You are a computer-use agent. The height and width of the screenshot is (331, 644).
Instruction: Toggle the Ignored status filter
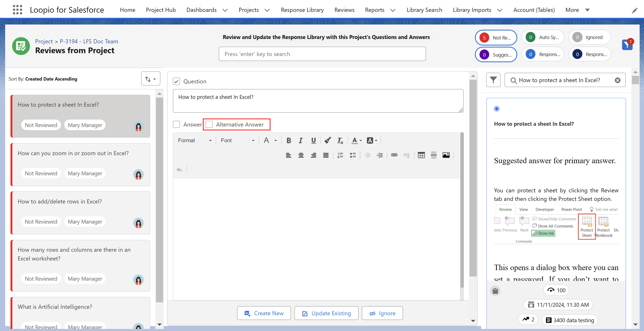pos(590,37)
